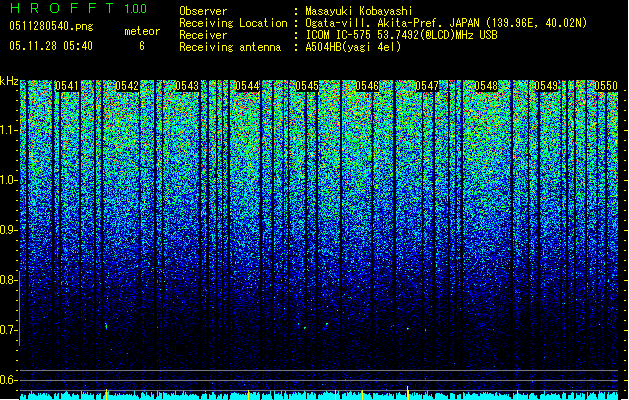Click the 0550 time label
Screen dimensions: 629x400
click(606, 86)
